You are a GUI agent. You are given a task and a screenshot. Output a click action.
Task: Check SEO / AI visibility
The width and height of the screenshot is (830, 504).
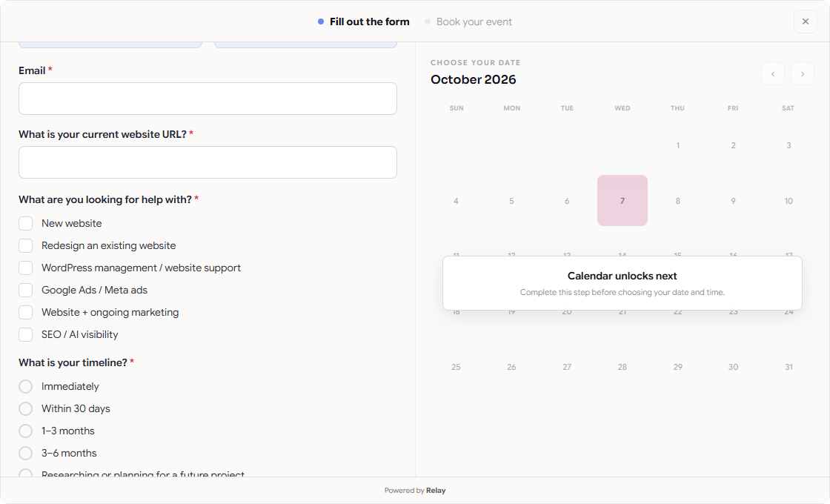click(x=25, y=334)
